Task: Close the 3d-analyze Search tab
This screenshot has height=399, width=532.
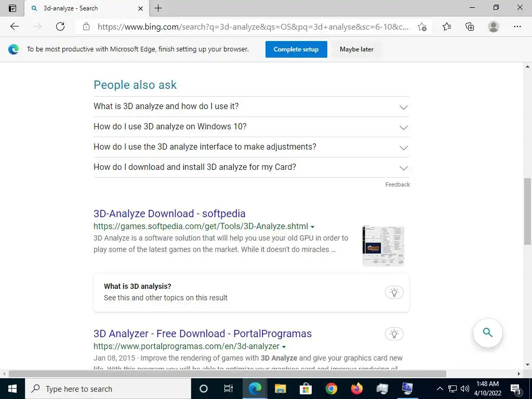Action: [140, 8]
